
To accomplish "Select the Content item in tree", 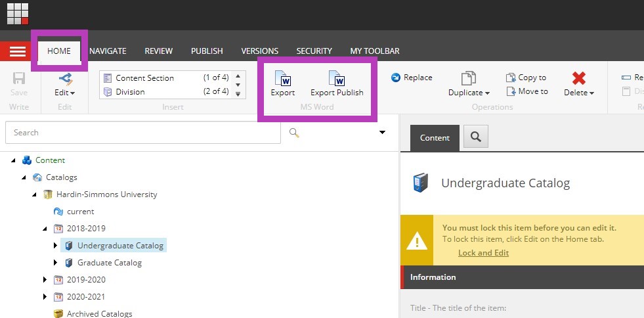I will 50,160.
